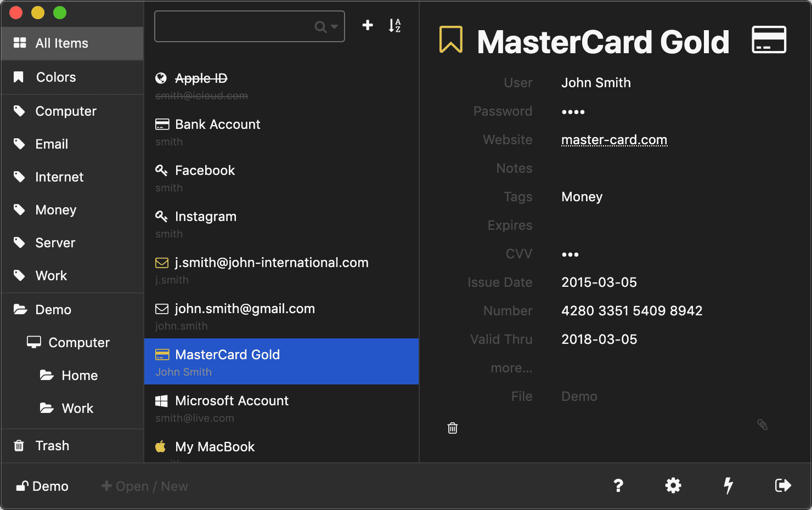Filter by the Email tag
This screenshot has height=510, width=812.
(x=72, y=144)
